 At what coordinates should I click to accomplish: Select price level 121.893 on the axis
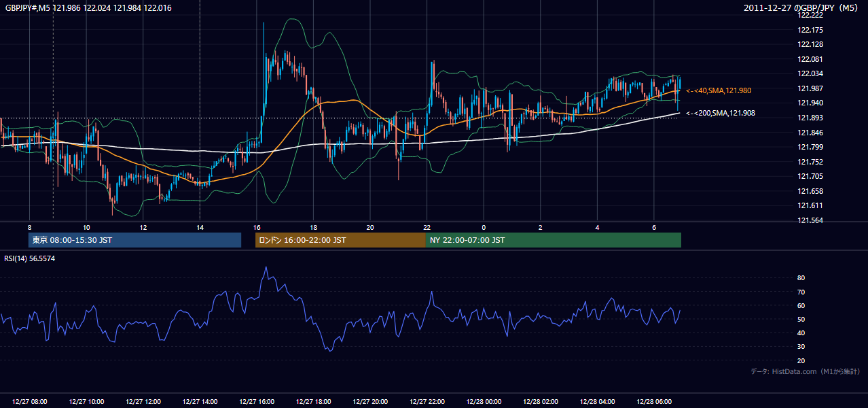(811, 118)
